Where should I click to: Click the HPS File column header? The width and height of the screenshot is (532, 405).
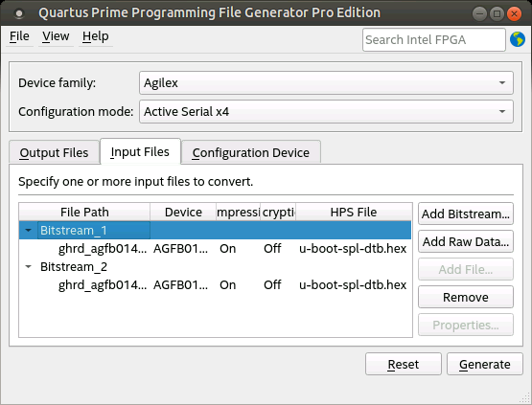(x=354, y=213)
